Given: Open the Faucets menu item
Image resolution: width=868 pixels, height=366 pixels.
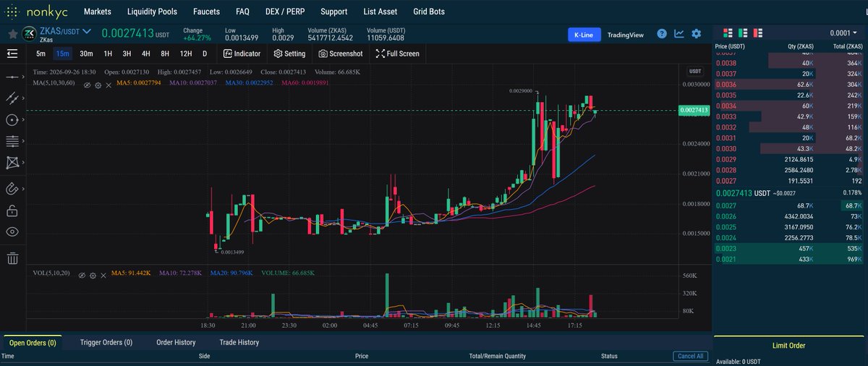Looking at the screenshot, I should pyautogui.click(x=207, y=12).
